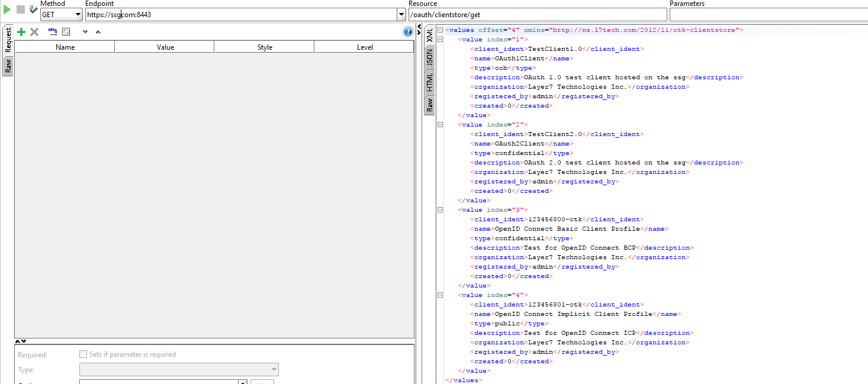This screenshot has height=384, width=868.
Task: Collapse the value index 2 tree node
Action: [439, 124]
